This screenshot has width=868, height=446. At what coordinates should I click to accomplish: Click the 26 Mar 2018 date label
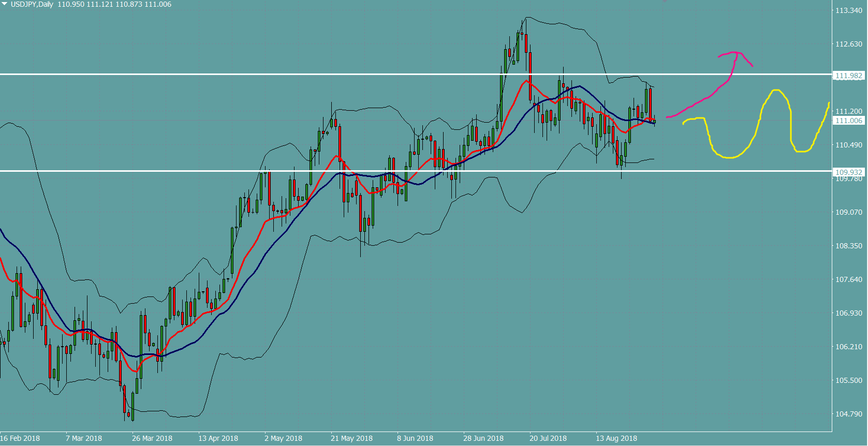click(152, 438)
